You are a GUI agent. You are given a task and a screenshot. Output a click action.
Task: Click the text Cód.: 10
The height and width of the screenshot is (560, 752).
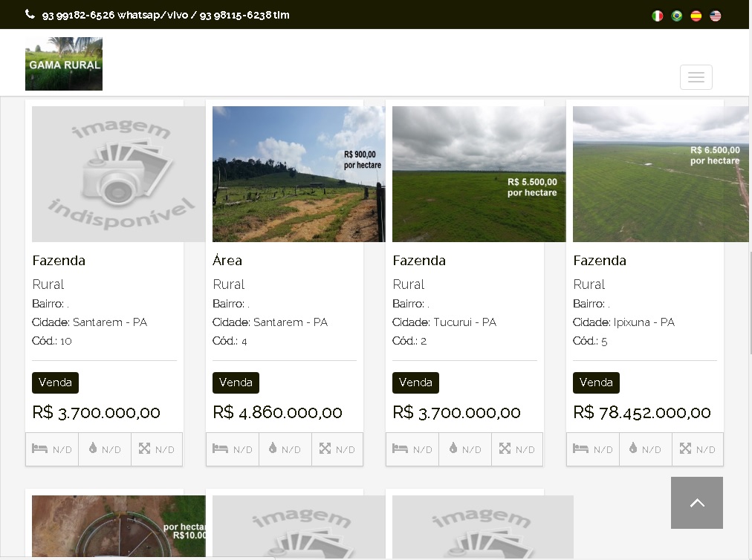pos(52,341)
